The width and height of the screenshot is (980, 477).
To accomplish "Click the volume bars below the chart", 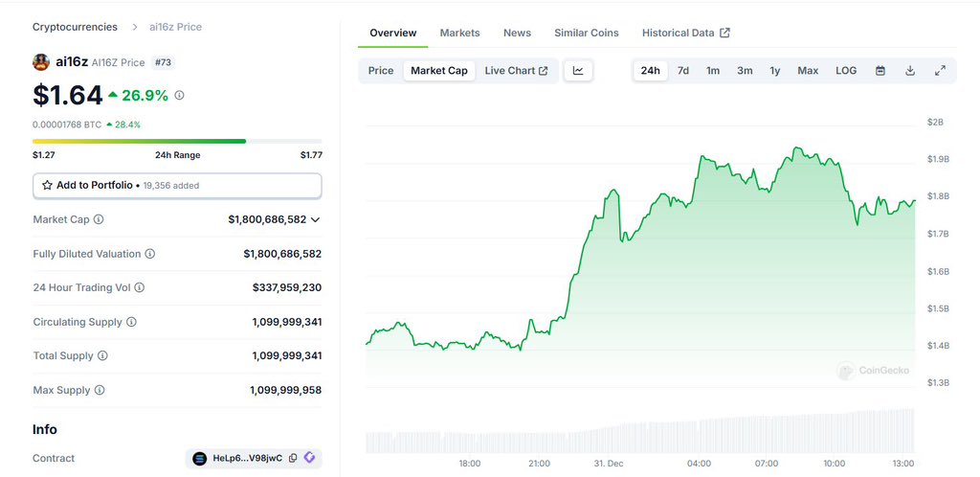I will 639,431.
